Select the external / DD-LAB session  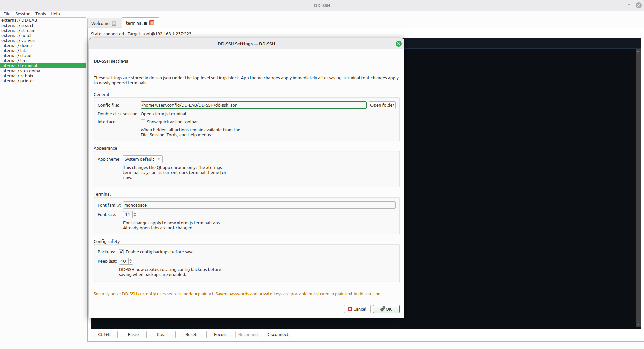pyautogui.click(x=43, y=20)
